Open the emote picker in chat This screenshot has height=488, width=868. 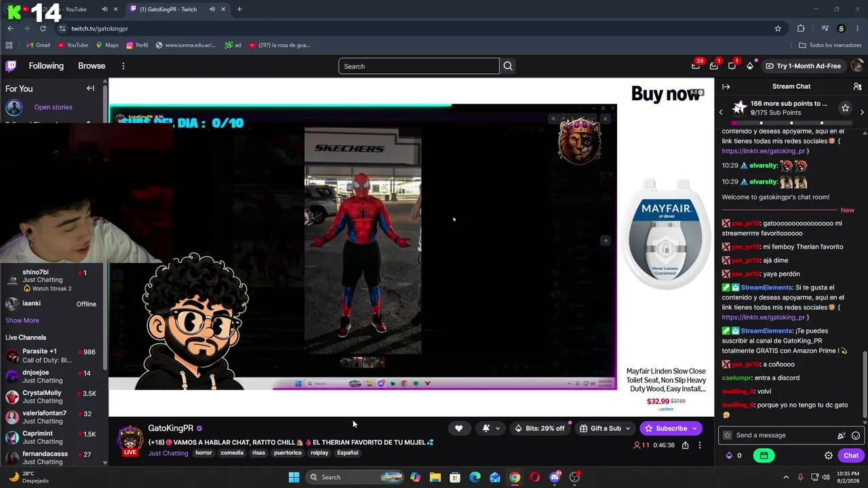click(856, 436)
